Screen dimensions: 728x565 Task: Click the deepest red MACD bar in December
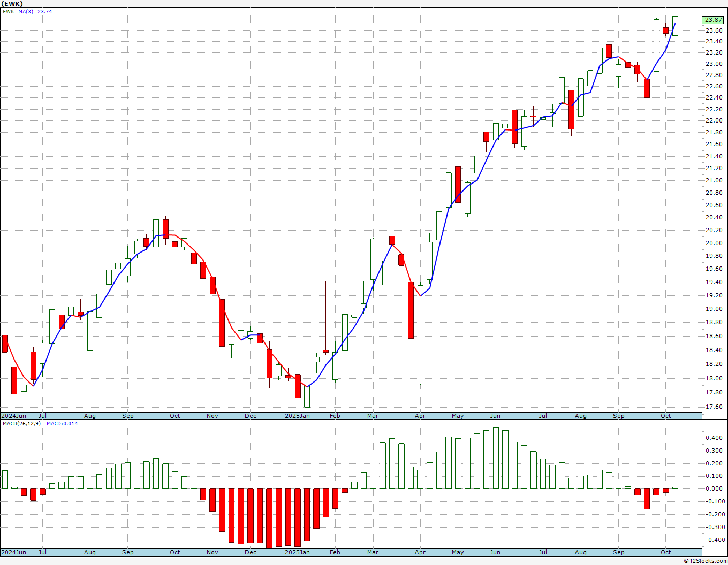point(269,518)
